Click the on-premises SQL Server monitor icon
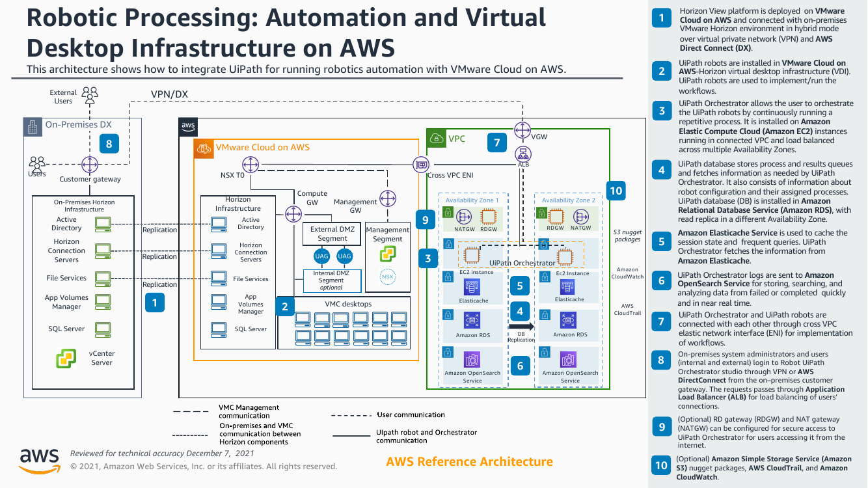Viewport: 868px width, 488px height. point(103,329)
